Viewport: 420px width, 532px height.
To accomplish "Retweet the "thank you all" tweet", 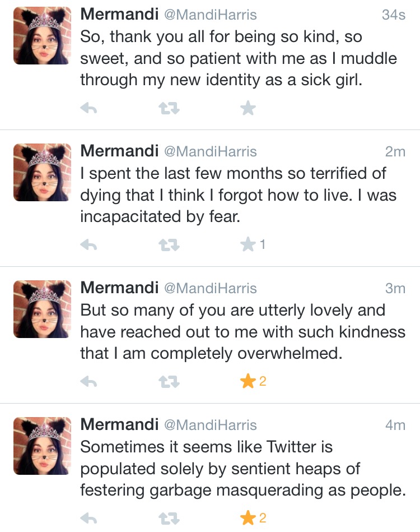I will point(169,108).
